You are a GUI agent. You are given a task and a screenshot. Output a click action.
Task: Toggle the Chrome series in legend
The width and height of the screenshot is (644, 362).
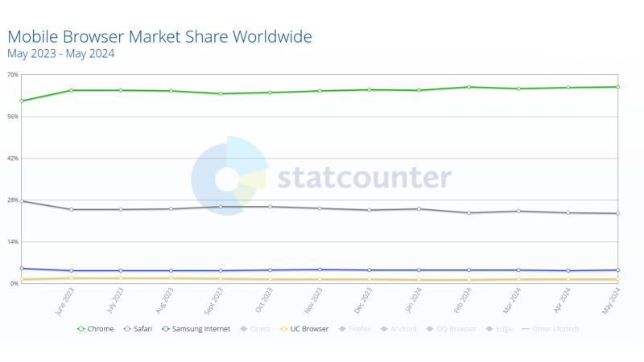[95, 328]
